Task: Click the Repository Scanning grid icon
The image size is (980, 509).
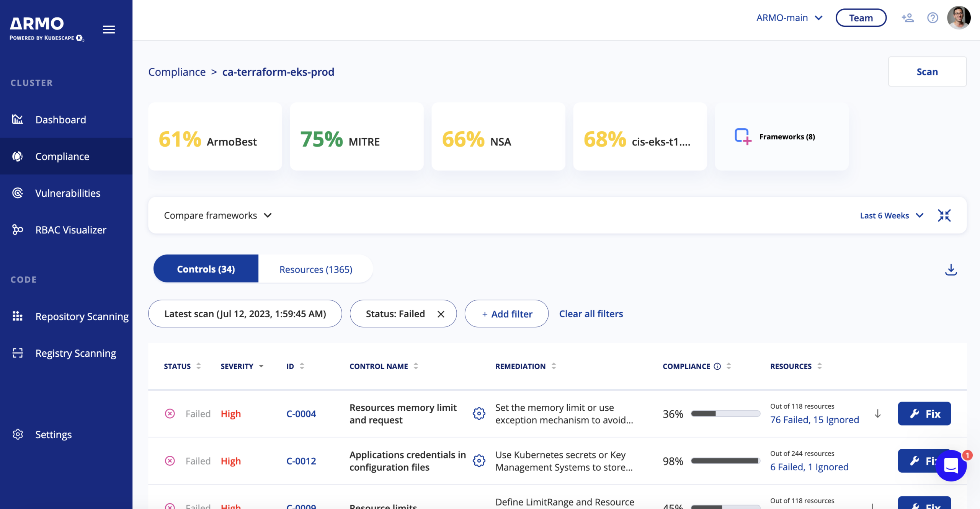Action: pyautogui.click(x=18, y=316)
